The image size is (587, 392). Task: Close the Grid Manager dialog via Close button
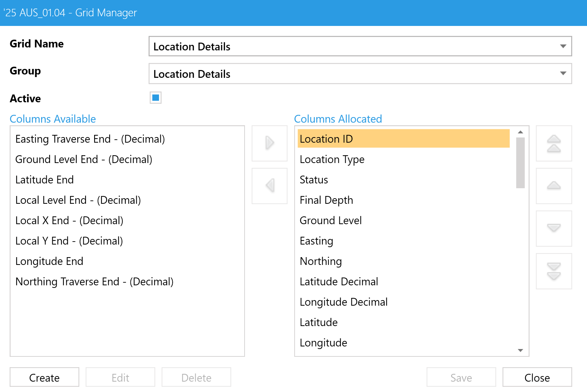(537, 378)
